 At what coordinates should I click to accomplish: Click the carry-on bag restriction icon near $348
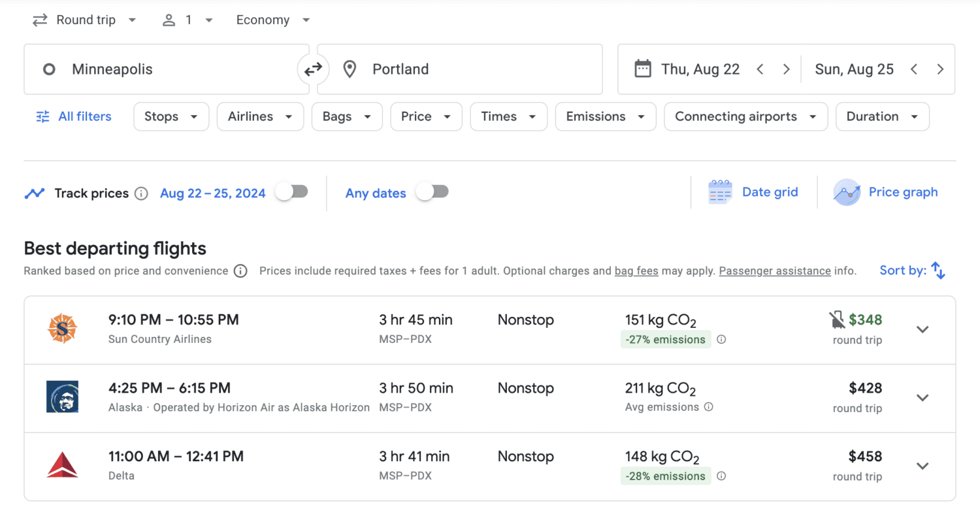[x=838, y=319]
